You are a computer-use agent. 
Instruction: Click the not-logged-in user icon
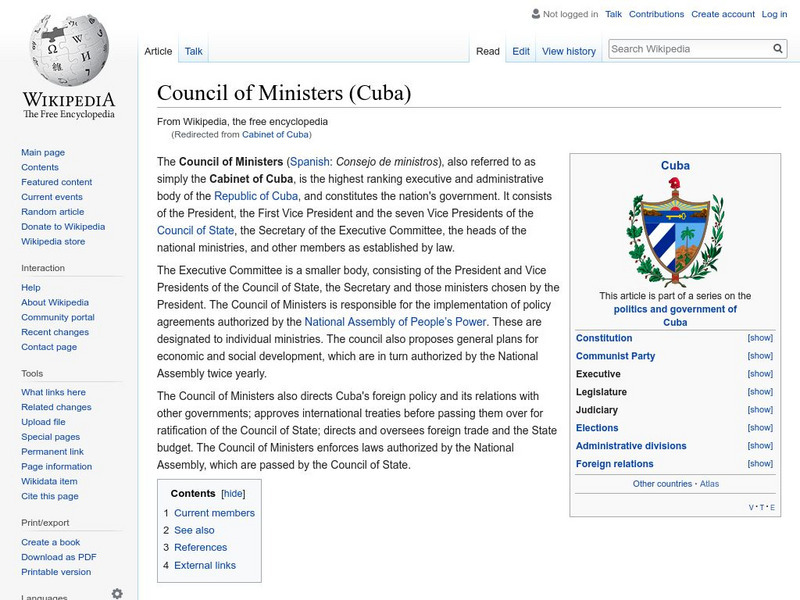pyautogui.click(x=535, y=14)
